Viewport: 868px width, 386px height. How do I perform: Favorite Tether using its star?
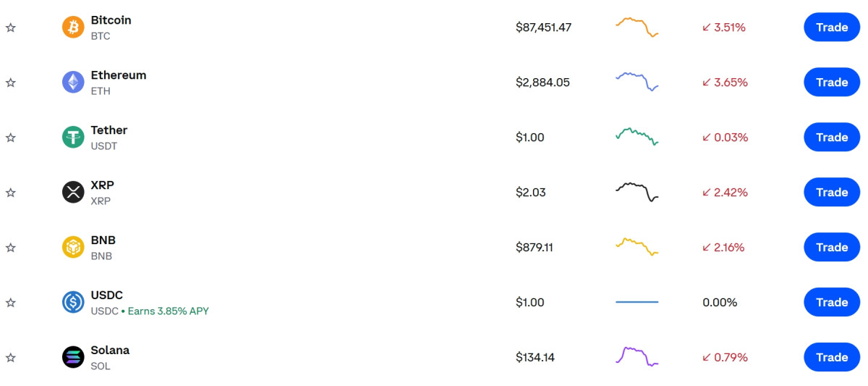pos(11,138)
